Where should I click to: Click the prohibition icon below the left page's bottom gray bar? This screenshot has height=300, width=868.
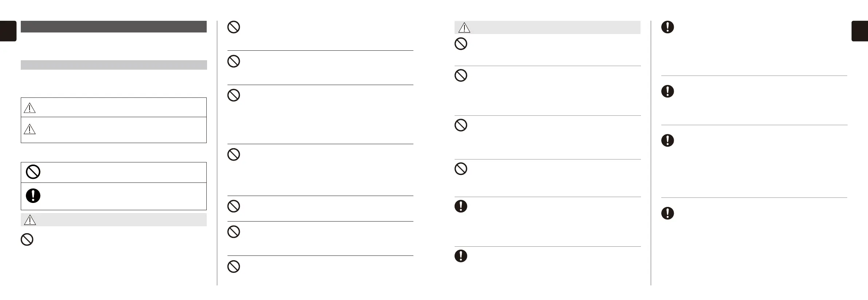coord(27,239)
